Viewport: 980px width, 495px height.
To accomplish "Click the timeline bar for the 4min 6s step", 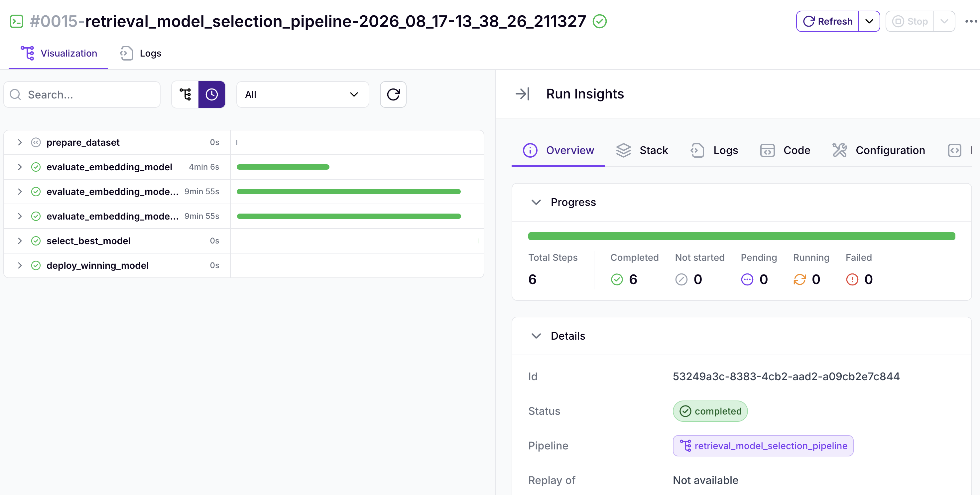I will (283, 167).
